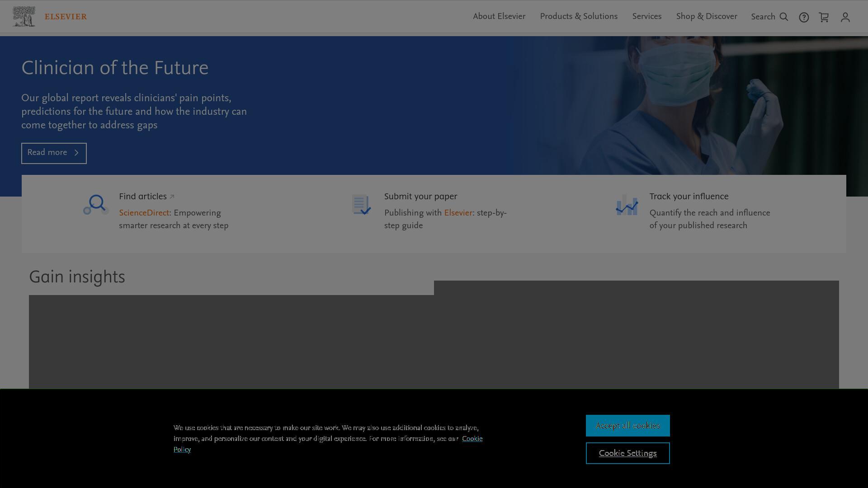Open the Services menu
The height and width of the screenshot is (488, 868).
coord(647,17)
